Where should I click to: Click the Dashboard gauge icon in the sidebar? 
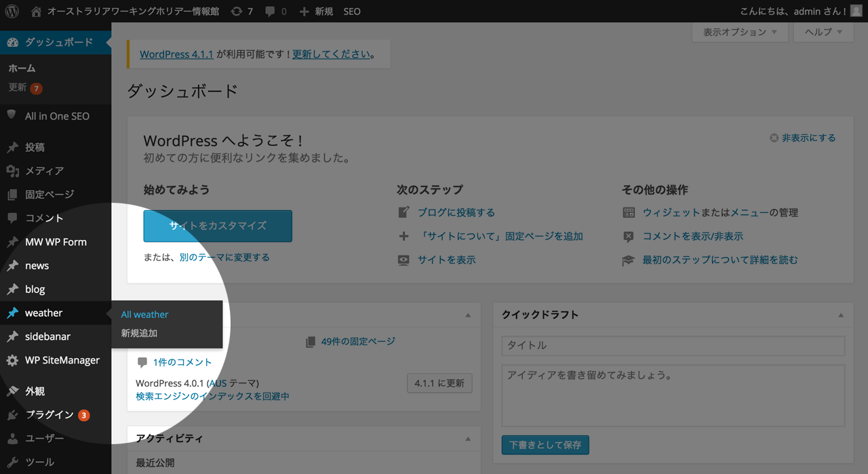12,42
